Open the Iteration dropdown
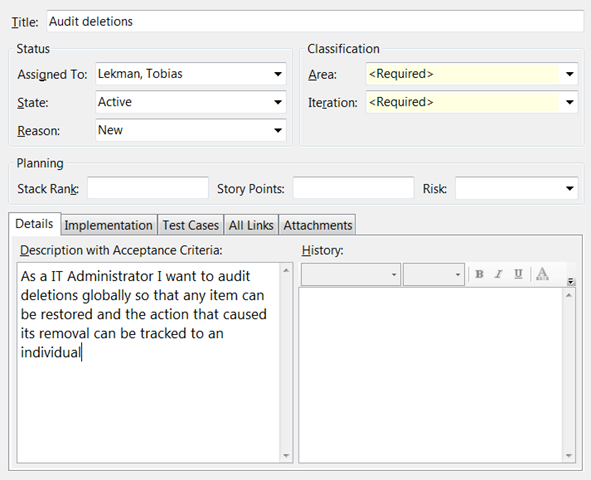The width and height of the screenshot is (591, 480). [570, 102]
